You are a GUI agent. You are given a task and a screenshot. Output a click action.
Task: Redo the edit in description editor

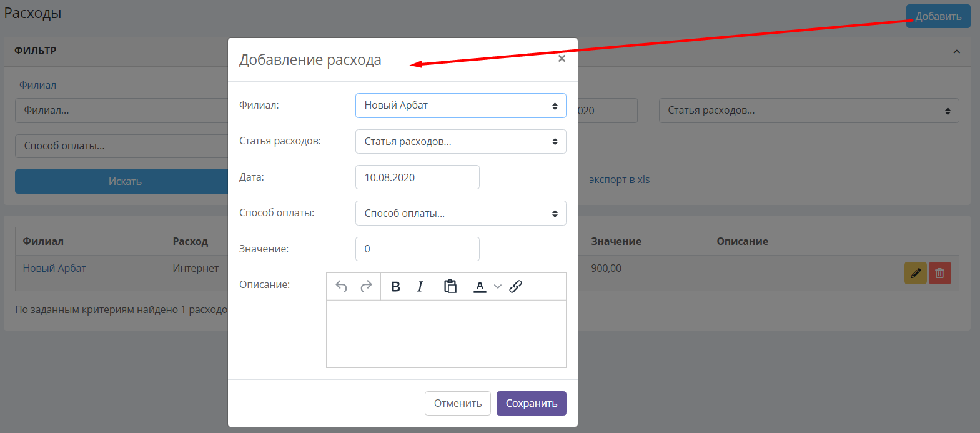point(366,286)
